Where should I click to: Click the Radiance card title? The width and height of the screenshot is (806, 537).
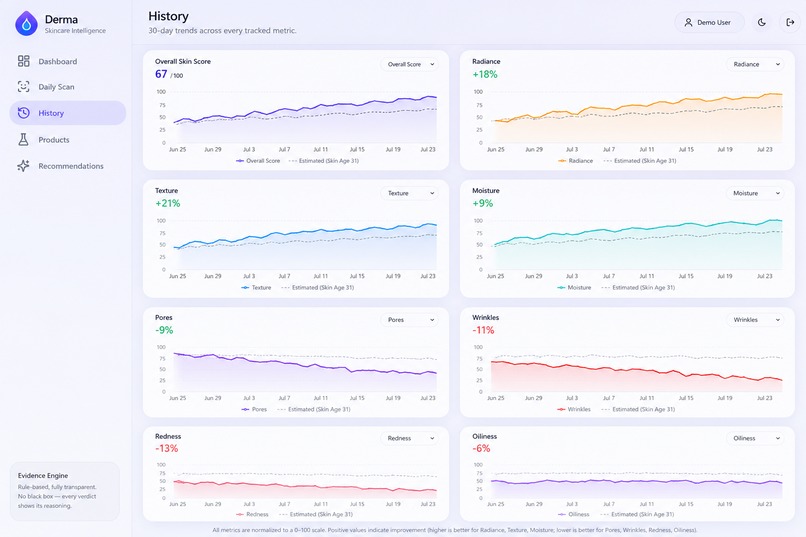point(486,61)
